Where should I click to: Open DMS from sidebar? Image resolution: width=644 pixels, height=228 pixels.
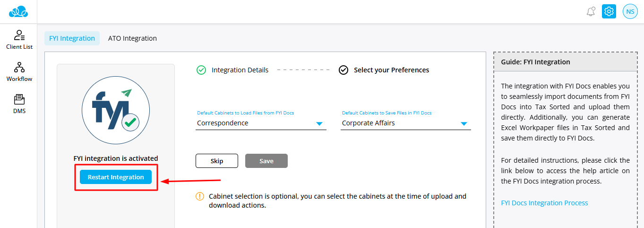pos(19,104)
